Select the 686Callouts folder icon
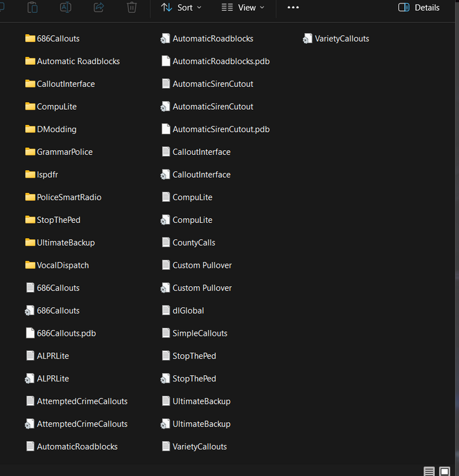 coord(30,38)
